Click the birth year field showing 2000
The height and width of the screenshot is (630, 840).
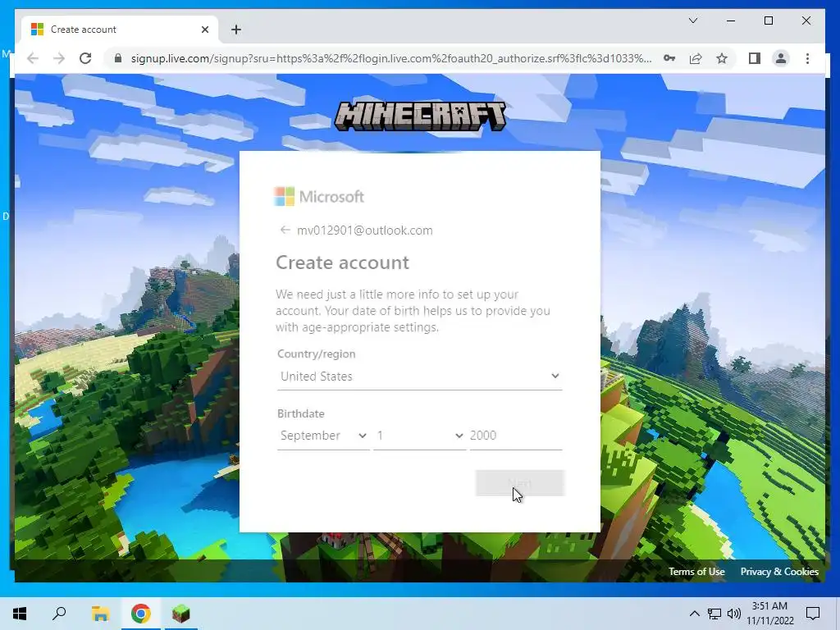[516, 436]
